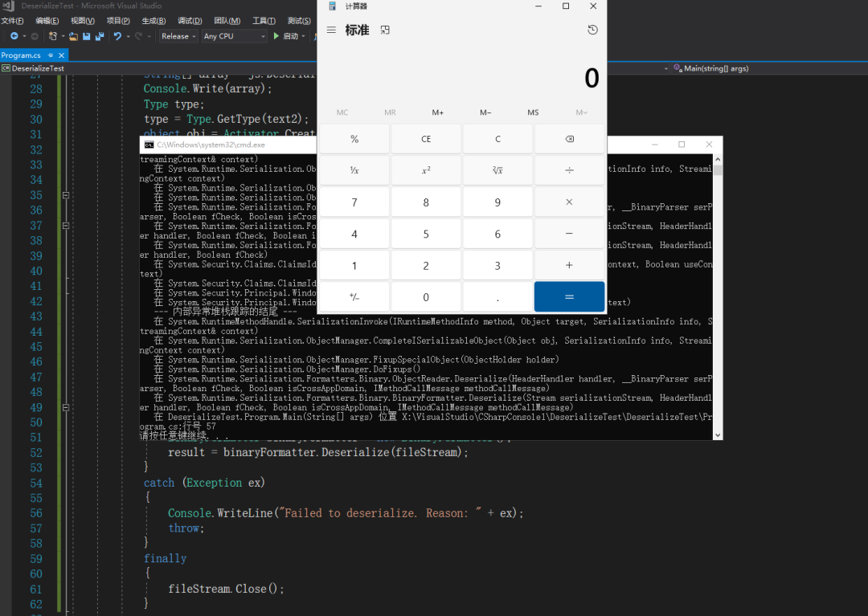Viewport: 868px width, 616px height.
Task: Click the cmd window scrollbar down arrow
Action: coord(718,435)
